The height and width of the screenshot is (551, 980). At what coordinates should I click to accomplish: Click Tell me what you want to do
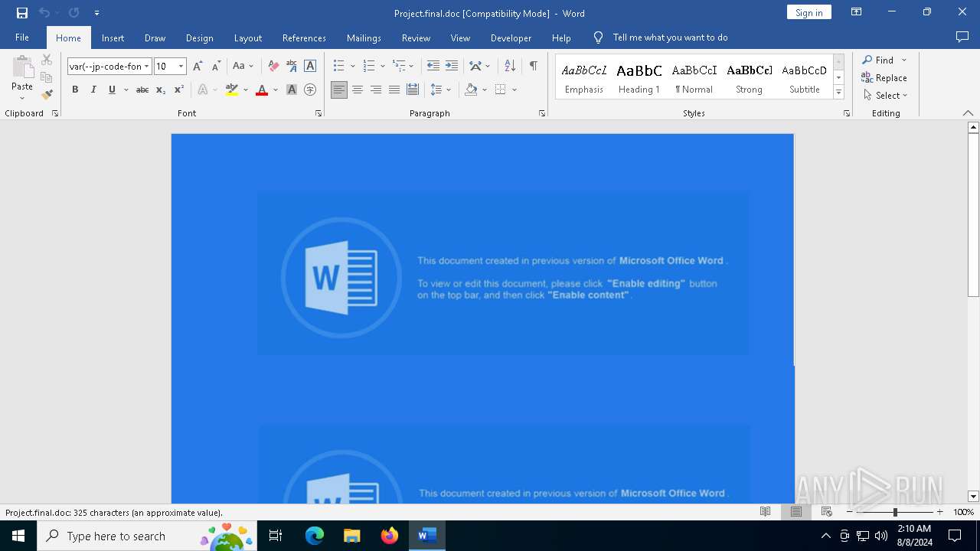pyautogui.click(x=671, y=37)
